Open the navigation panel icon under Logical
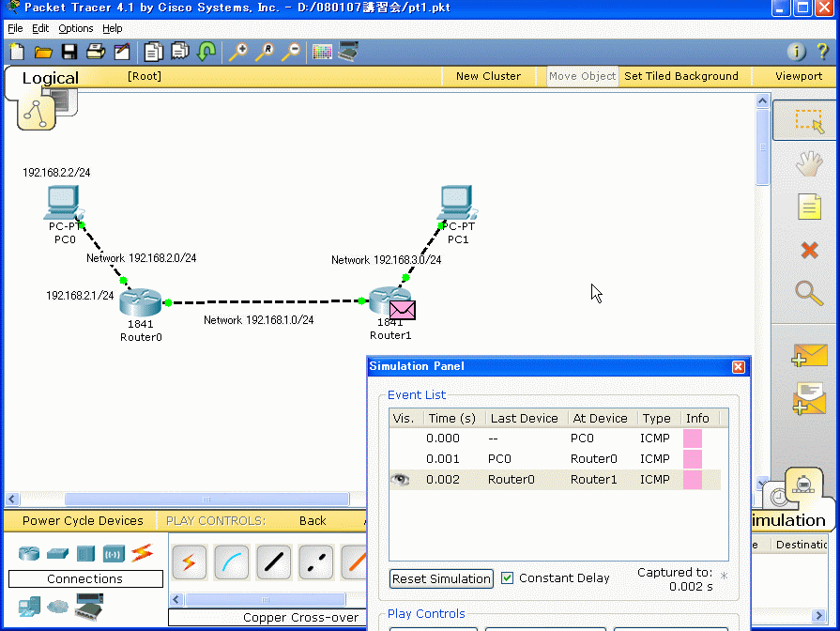The height and width of the screenshot is (631, 840). [37, 113]
